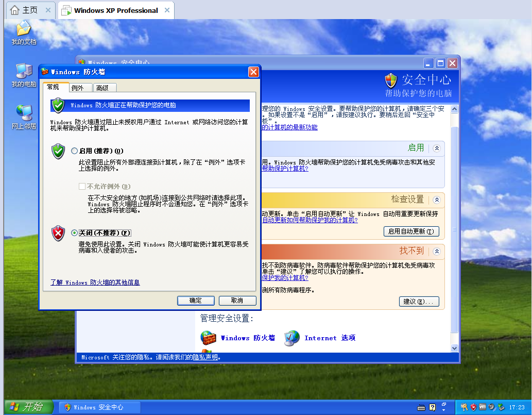Click the green shield beside 启用(推荐)

click(x=58, y=151)
